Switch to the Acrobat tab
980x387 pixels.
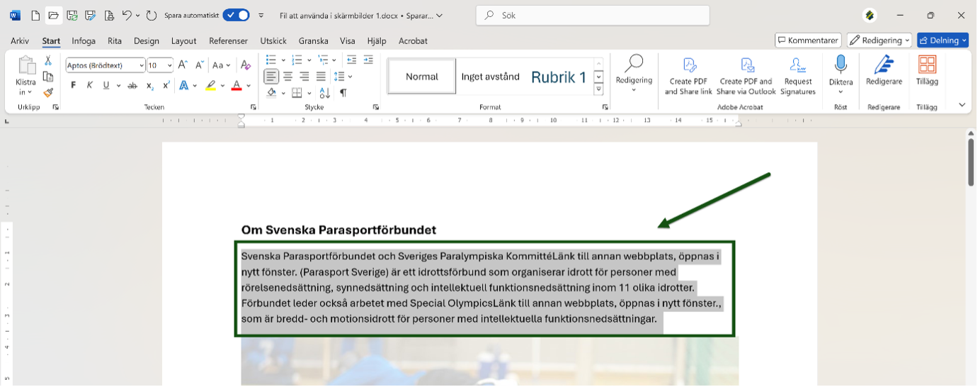point(414,41)
